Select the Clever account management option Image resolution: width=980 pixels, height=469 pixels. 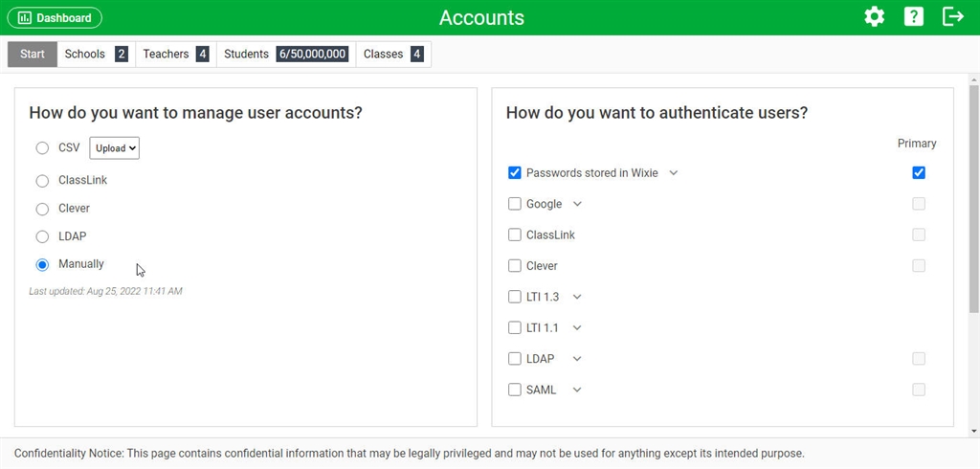(42, 209)
